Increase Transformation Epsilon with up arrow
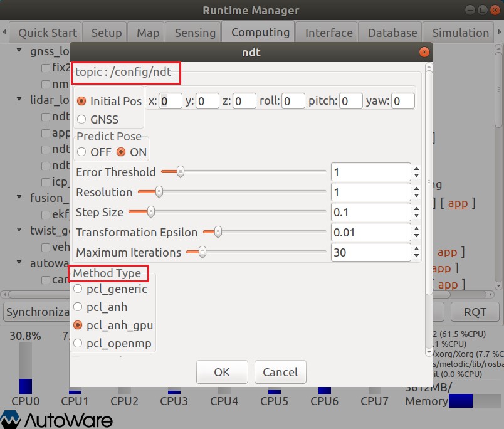 tap(417, 229)
